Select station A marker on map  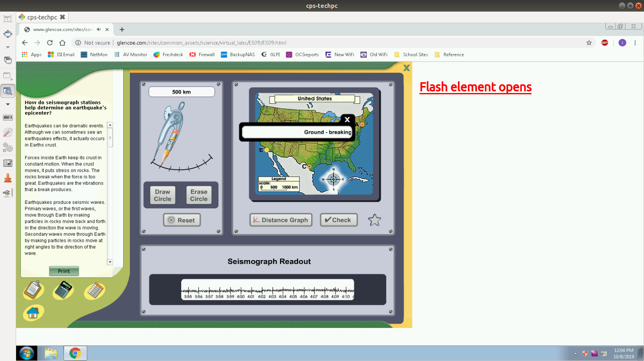click(x=362, y=124)
